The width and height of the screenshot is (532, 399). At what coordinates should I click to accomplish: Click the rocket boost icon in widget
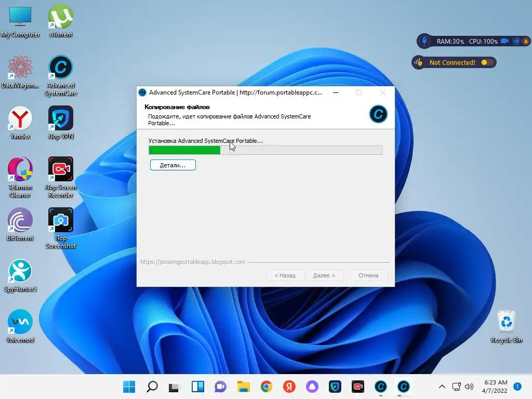pos(424,41)
